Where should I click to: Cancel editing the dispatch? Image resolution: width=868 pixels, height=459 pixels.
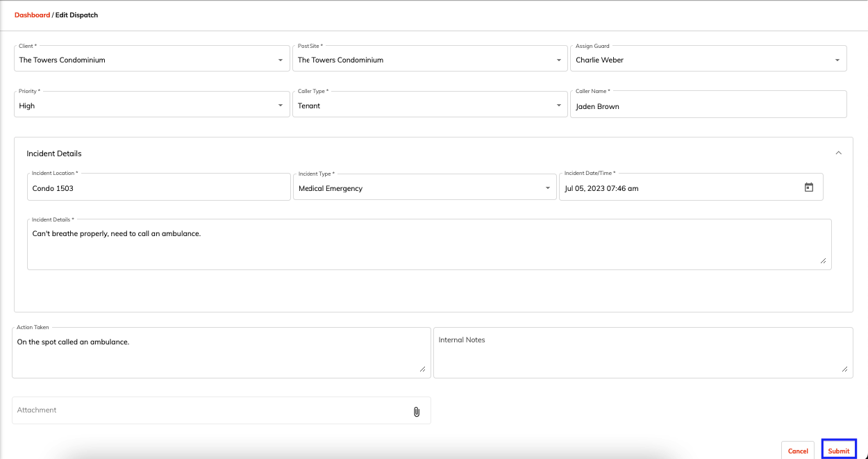click(798, 450)
